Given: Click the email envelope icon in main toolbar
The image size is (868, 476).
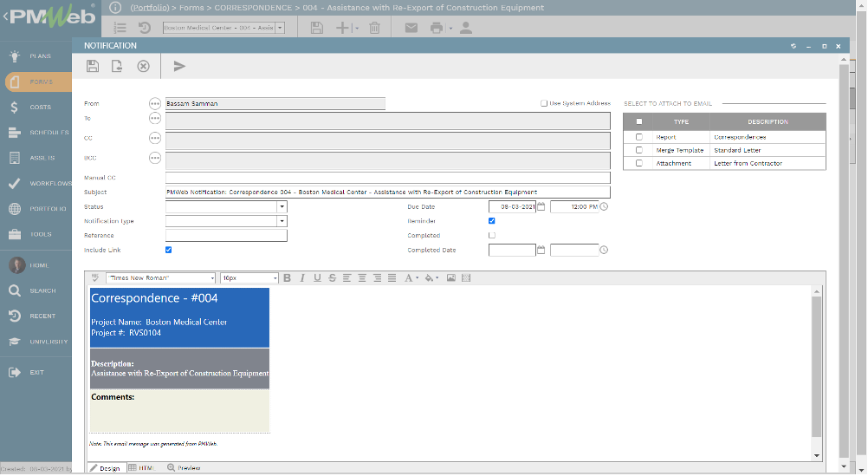Looking at the screenshot, I should click(x=411, y=28).
